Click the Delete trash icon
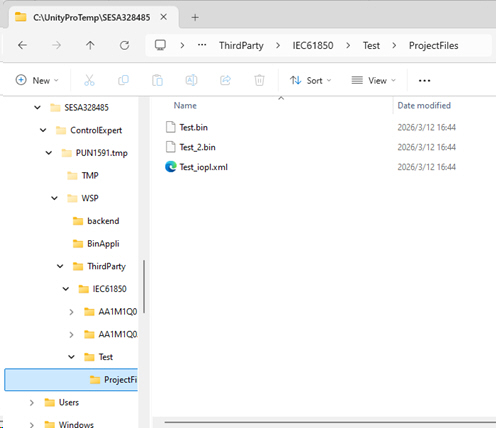This screenshot has width=496, height=428. (x=259, y=80)
